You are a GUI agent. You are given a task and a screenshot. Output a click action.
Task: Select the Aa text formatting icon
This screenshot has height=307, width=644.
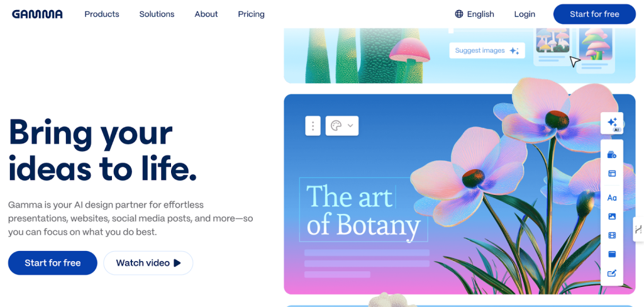point(612,198)
